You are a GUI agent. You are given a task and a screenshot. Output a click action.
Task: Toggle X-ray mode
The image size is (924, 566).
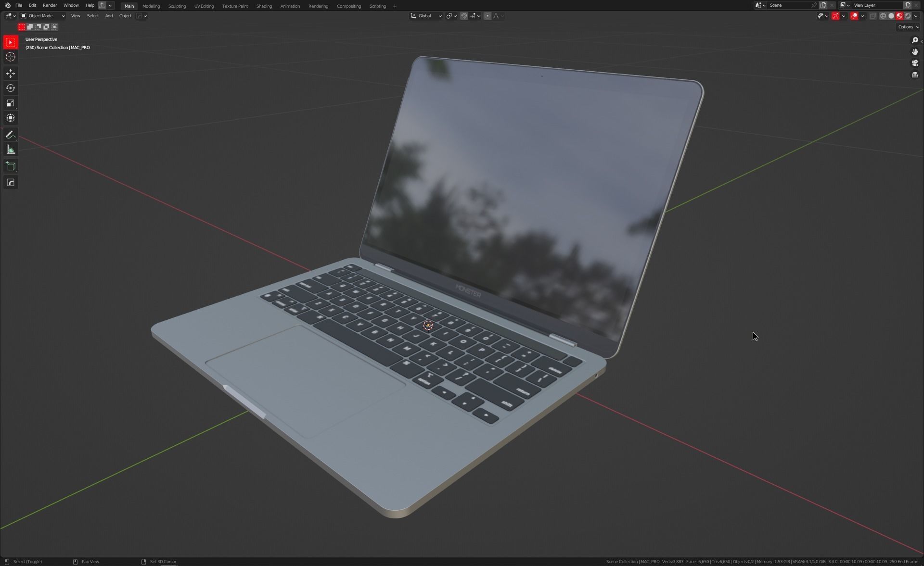pos(873,16)
